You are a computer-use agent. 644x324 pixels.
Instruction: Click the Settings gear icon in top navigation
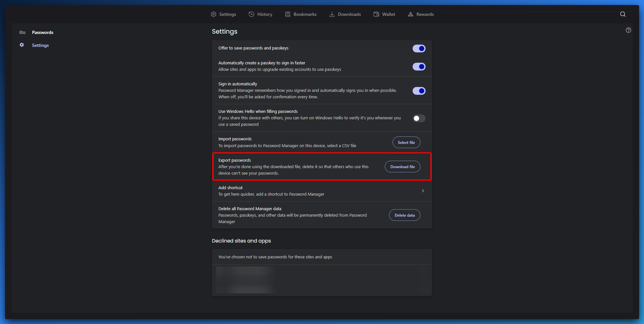[214, 14]
